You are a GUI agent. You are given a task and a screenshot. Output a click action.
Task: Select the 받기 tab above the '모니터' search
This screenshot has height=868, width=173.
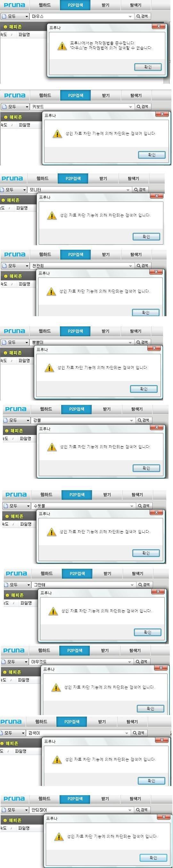pyautogui.click(x=103, y=178)
